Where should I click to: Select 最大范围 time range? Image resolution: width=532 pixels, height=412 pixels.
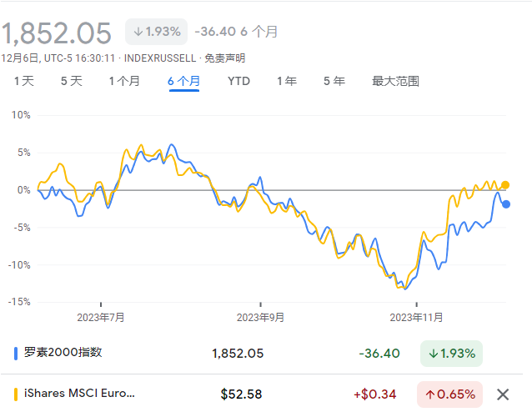point(395,81)
